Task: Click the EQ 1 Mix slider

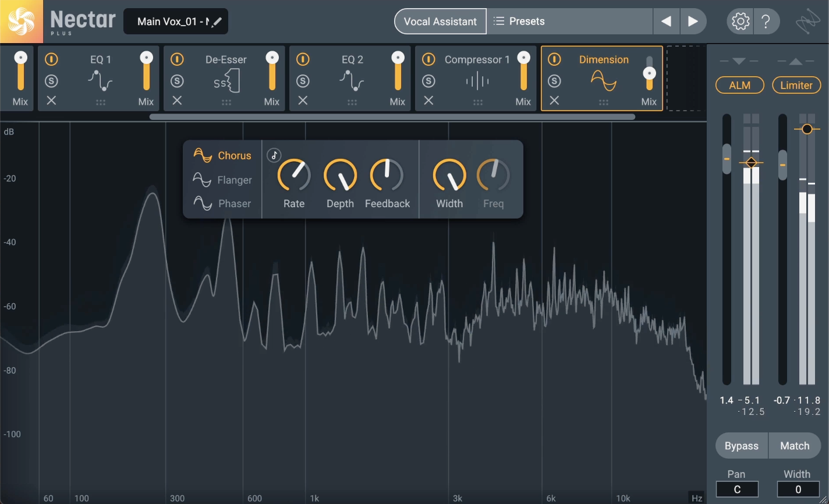Action: tap(146, 72)
